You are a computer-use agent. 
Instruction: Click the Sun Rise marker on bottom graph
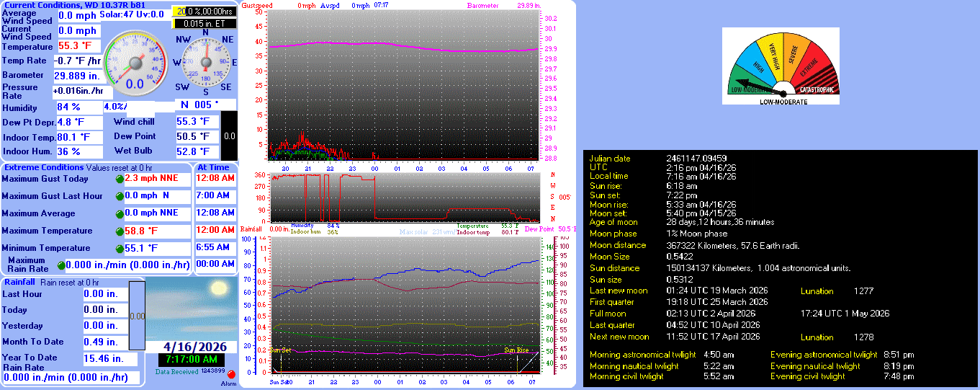[x=516, y=350]
